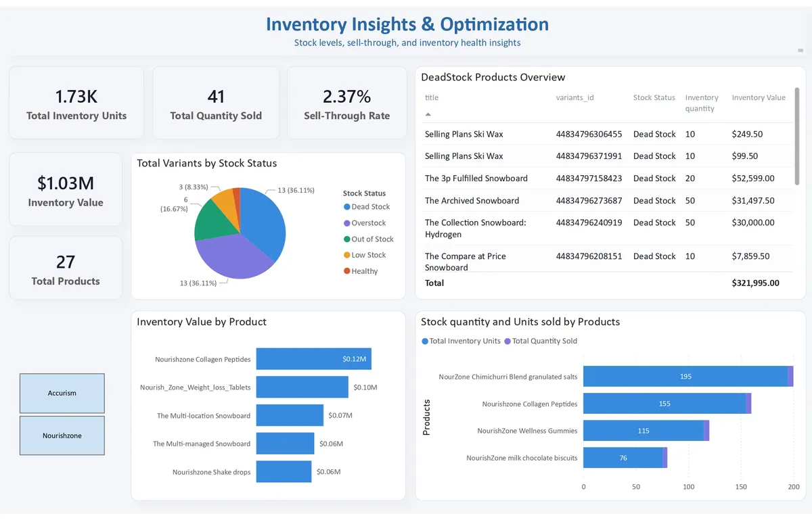Click The Multi-managed Snowboard value bar
Screen dimensions: 812x520
286,444
